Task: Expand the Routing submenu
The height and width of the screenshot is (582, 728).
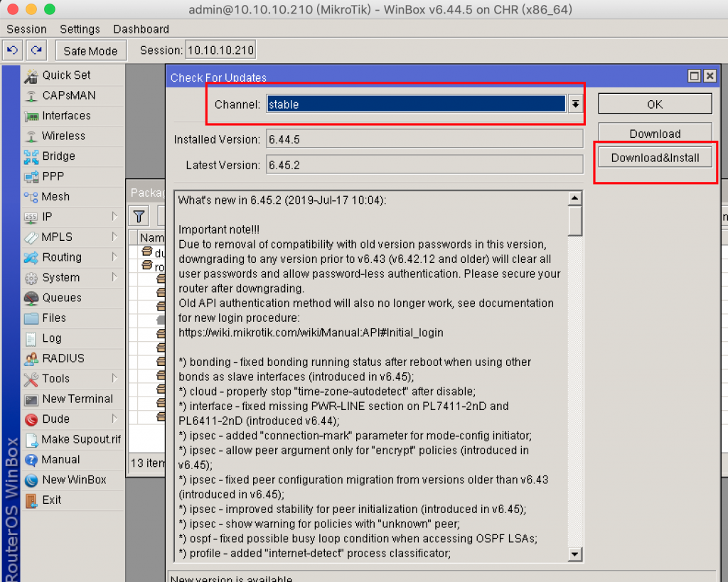Action: click(x=114, y=257)
